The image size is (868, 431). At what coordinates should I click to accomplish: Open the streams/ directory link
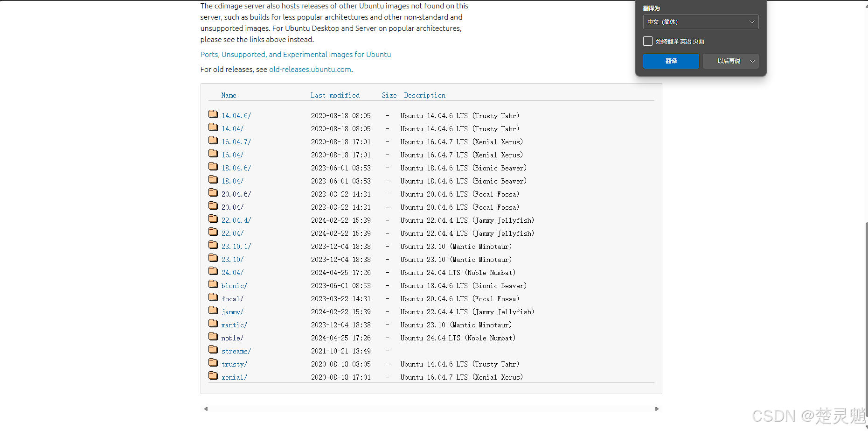coord(236,351)
